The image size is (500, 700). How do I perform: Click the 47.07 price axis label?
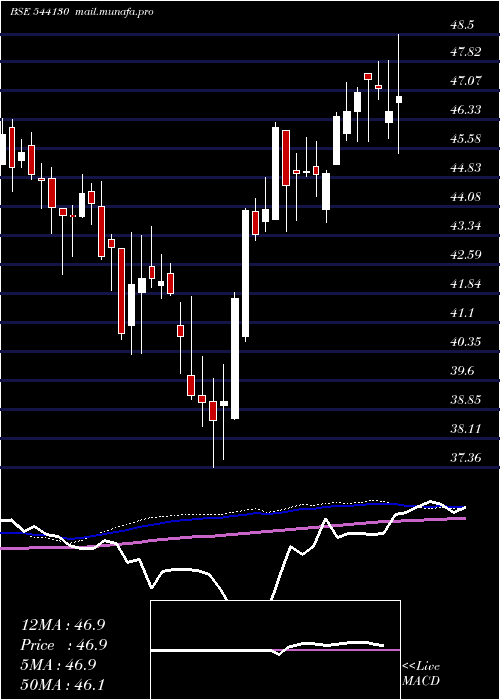pos(465,81)
